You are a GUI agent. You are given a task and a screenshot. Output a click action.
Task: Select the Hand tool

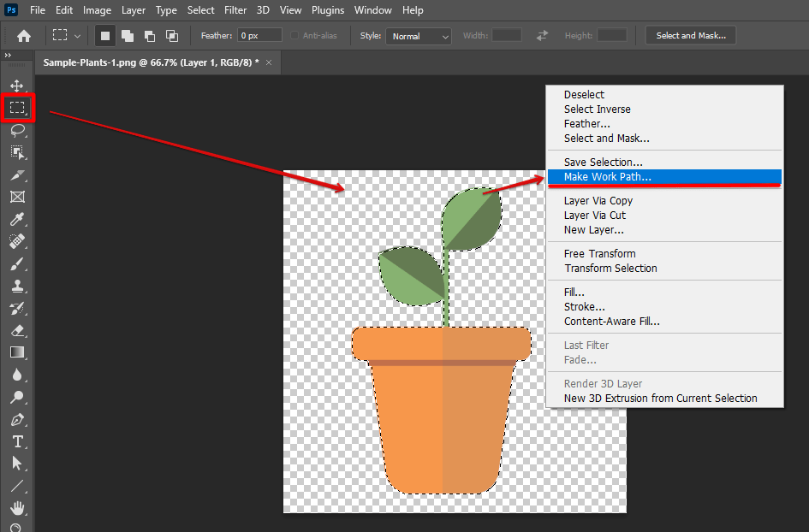click(18, 507)
